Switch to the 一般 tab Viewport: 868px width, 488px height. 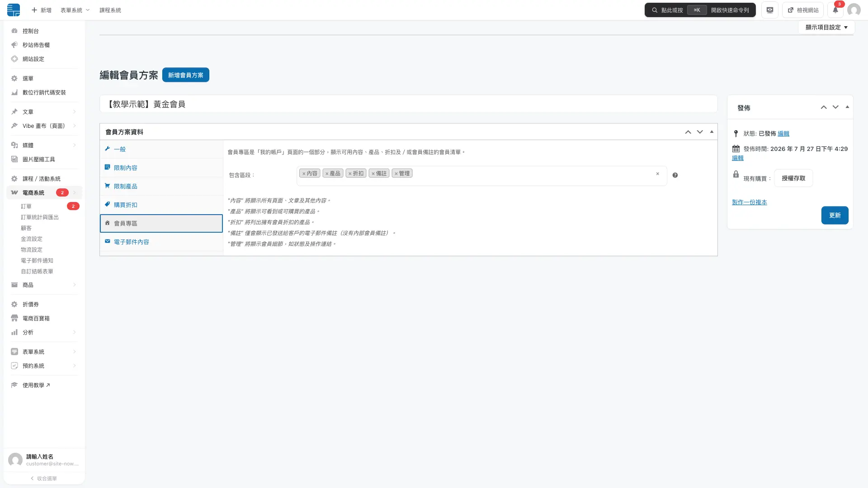(x=161, y=149)
